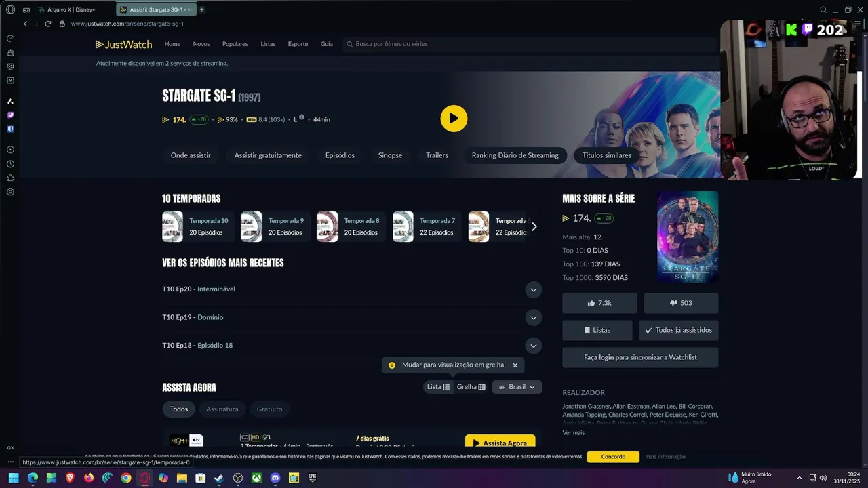Image resolution: width=868 pixels, height=488 pixels.
Task: Open the browser search magnifier icon top right
Action: pyautogui.click(x=823, y=9)
